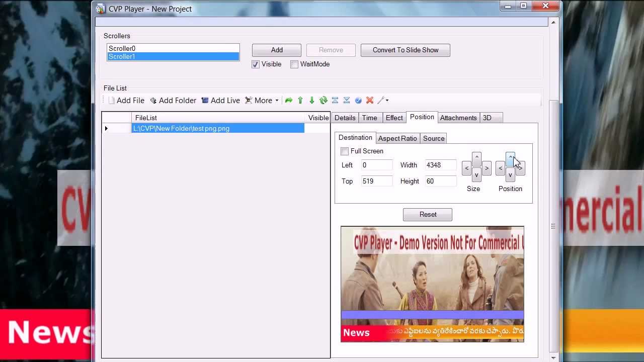
Task: Click the Size left arrow button
Action: click(466, 168)
